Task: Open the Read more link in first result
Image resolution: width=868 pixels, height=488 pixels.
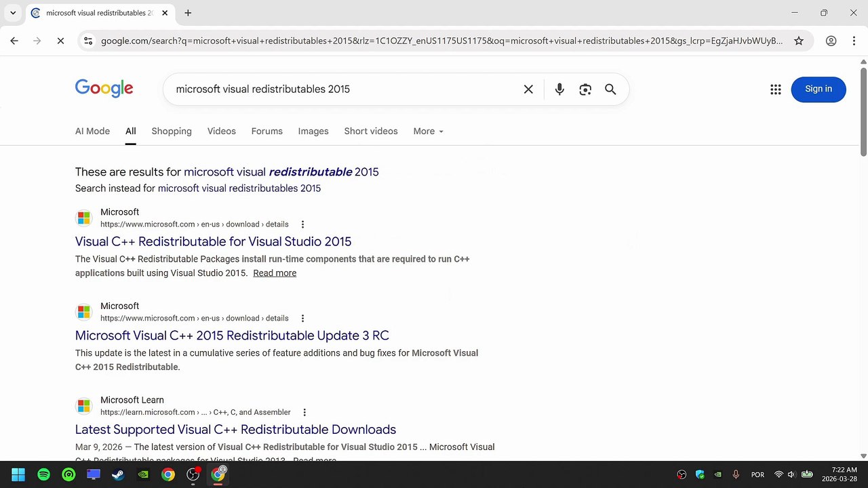Action: pyautogui.click(x=275, y=272)
